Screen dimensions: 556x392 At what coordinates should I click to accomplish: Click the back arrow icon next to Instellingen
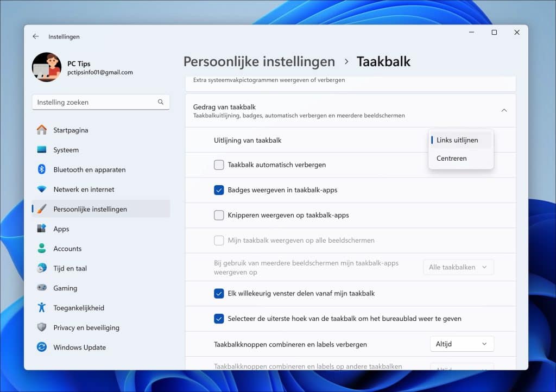(35, 36)
